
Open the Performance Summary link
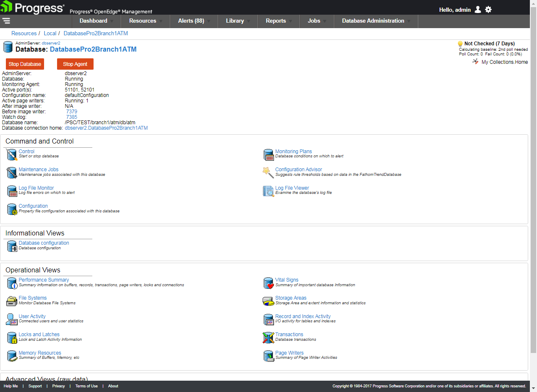point(44,280)
